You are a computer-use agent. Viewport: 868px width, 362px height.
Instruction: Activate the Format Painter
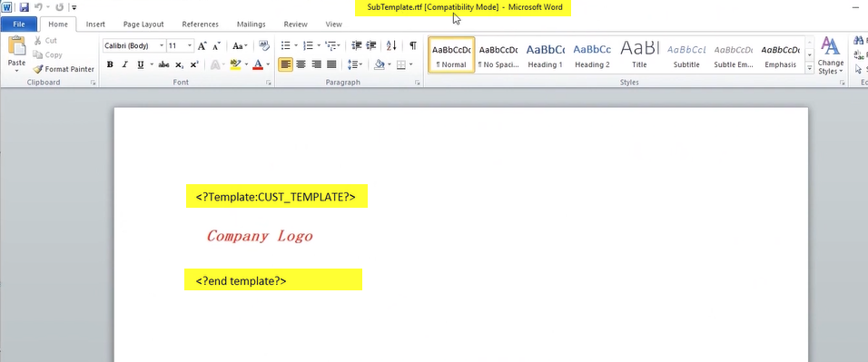pos(64,69)
